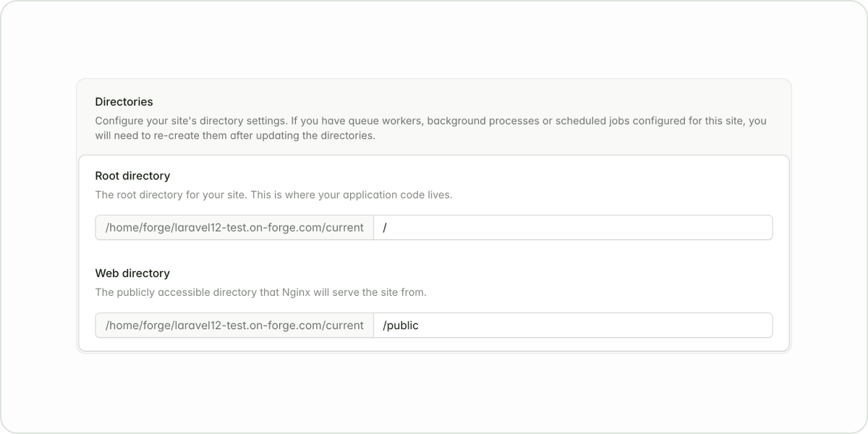
Task: Click the Web directory input field
Action: coord(571,325)
